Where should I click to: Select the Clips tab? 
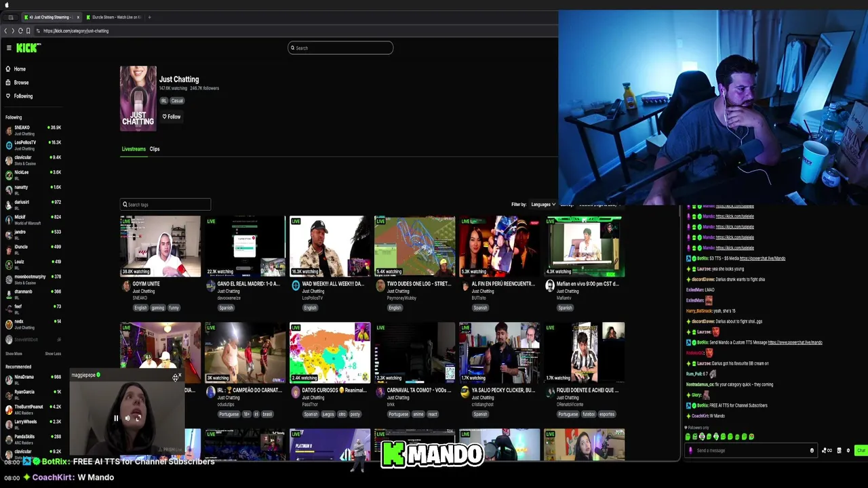155,149
